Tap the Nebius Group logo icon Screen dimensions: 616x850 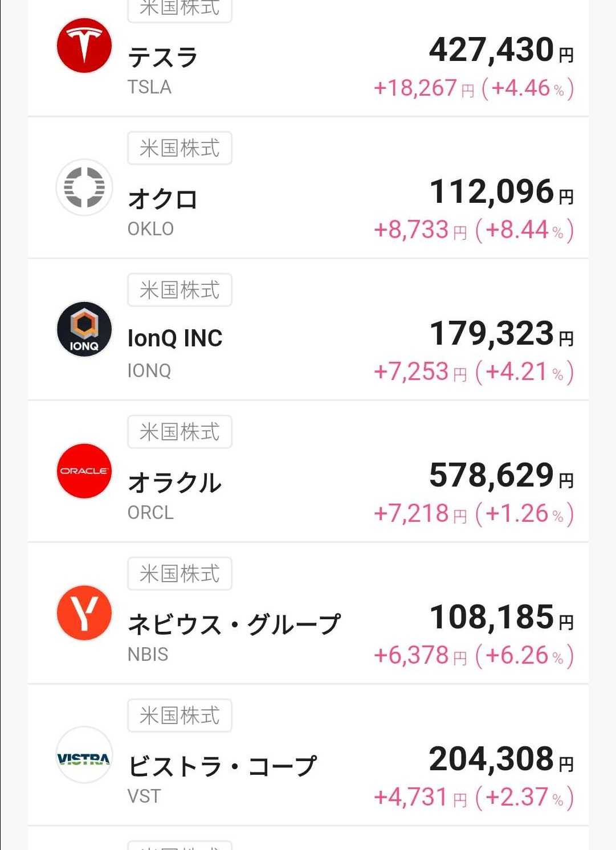point(84,612)
